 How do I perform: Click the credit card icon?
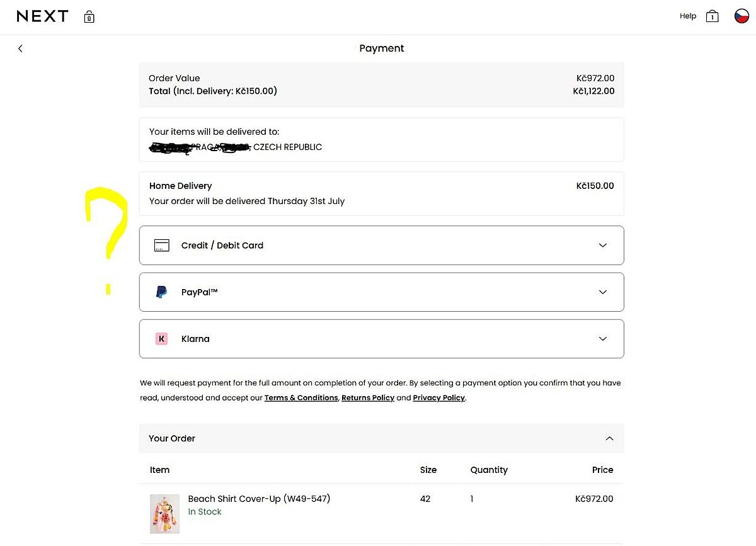coord(162,246)
